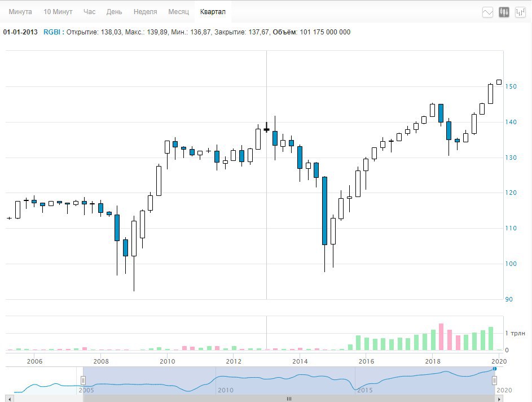Click the 120 price axis label

pos(511,193)
